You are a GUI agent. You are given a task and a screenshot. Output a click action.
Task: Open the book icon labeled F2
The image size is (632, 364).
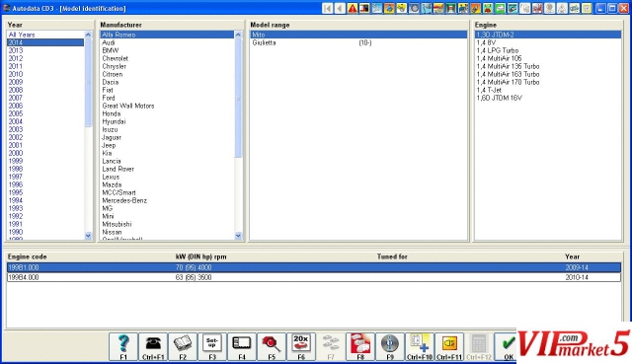click(183, 346)
